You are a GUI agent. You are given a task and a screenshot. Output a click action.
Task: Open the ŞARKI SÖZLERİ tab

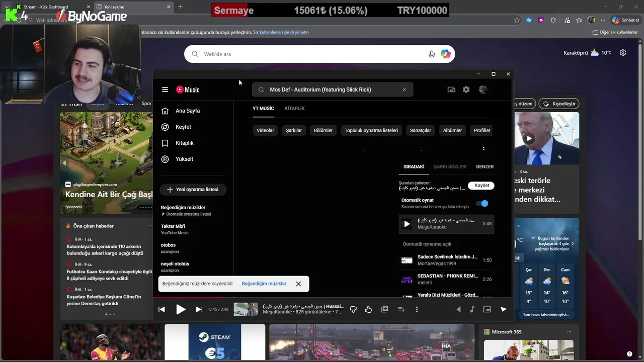point(450,166)
